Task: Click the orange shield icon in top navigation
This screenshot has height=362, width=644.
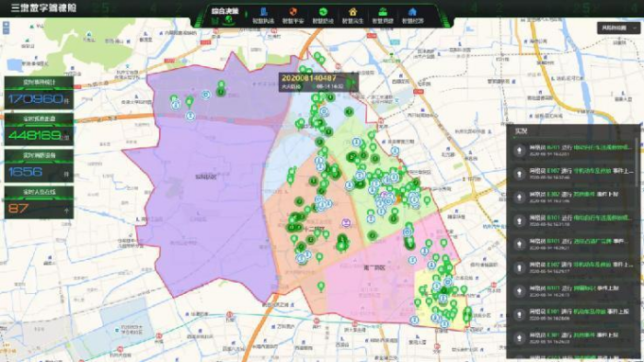Action: [293, 12]
